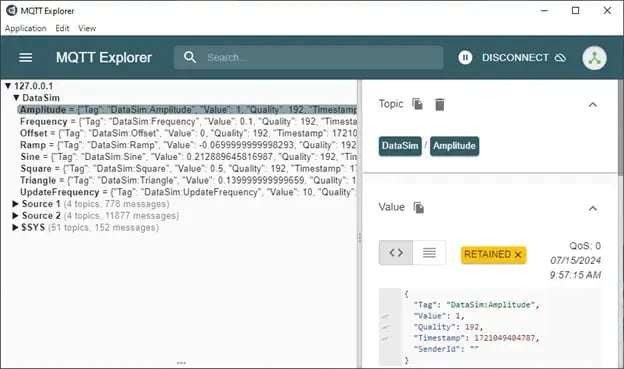Collapse the 127.0.0.1 tree node
Viewport: 624px width, 369px height.
tap(8, 86)
